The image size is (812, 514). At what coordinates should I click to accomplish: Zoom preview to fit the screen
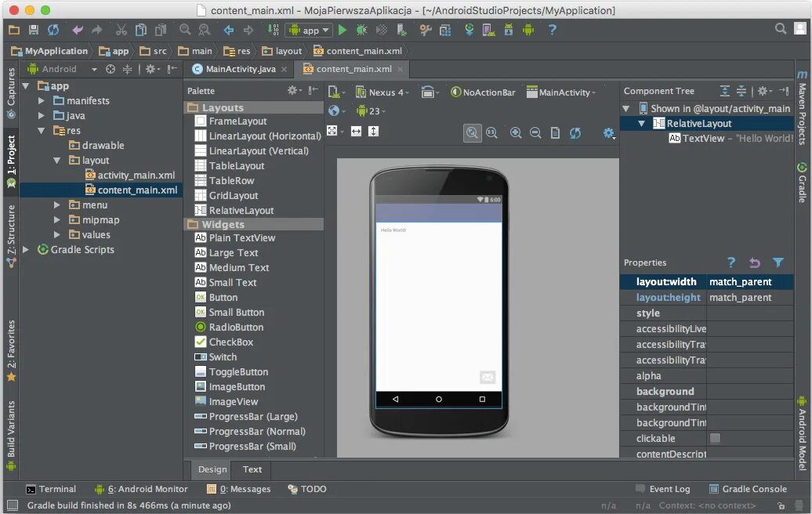pos(473,133)
